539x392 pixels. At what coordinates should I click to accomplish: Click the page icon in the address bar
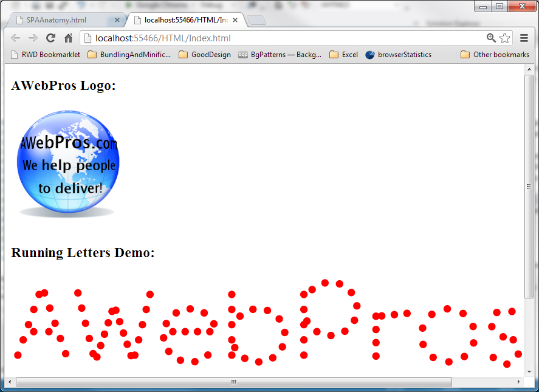(88, 38)
